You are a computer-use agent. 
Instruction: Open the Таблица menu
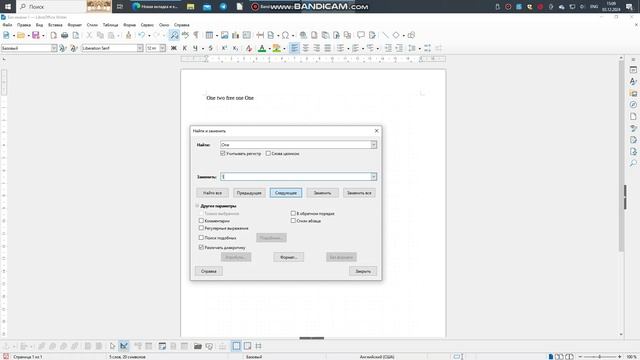tap(110, 25)
